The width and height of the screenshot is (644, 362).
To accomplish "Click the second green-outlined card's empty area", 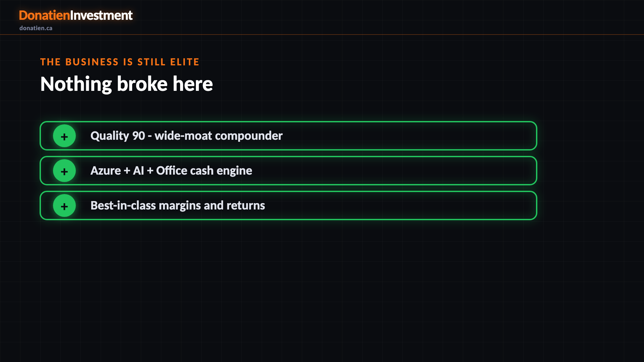I will pyautogui.click(x=394, y=171).
